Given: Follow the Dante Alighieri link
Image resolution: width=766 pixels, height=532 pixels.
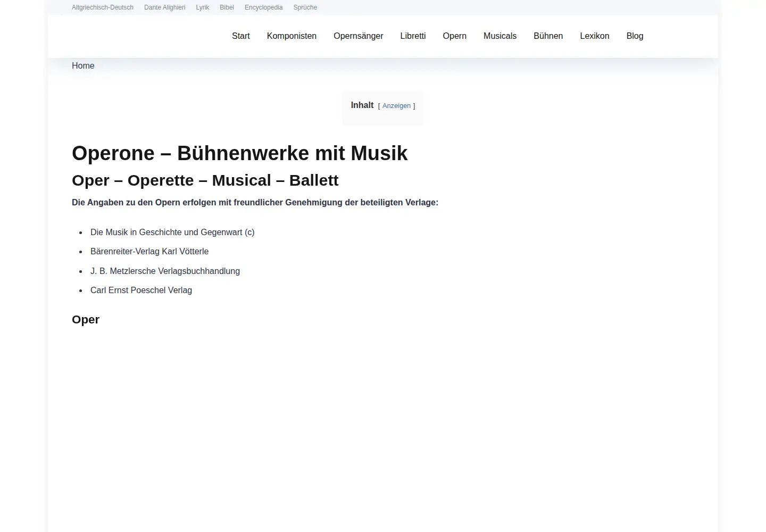Looking at the screenshot, I should (164, 7).
